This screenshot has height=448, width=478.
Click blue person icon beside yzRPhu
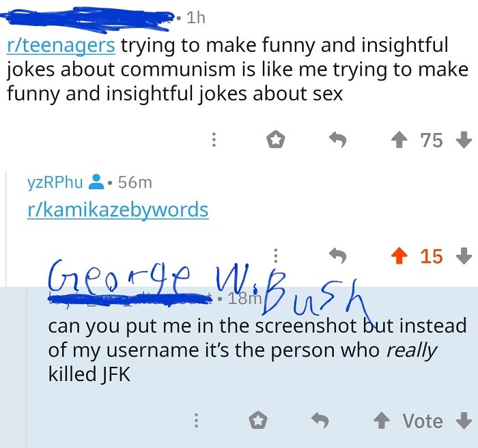pos(97,182)
